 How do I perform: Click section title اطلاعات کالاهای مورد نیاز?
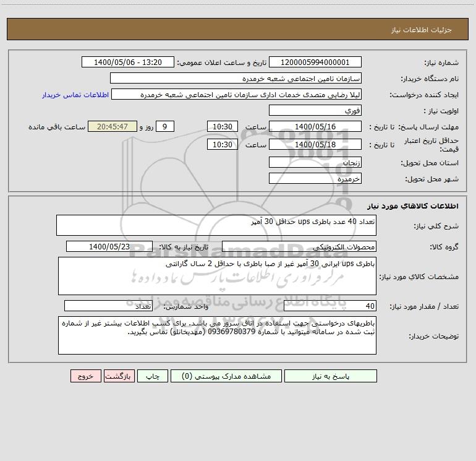413,206
